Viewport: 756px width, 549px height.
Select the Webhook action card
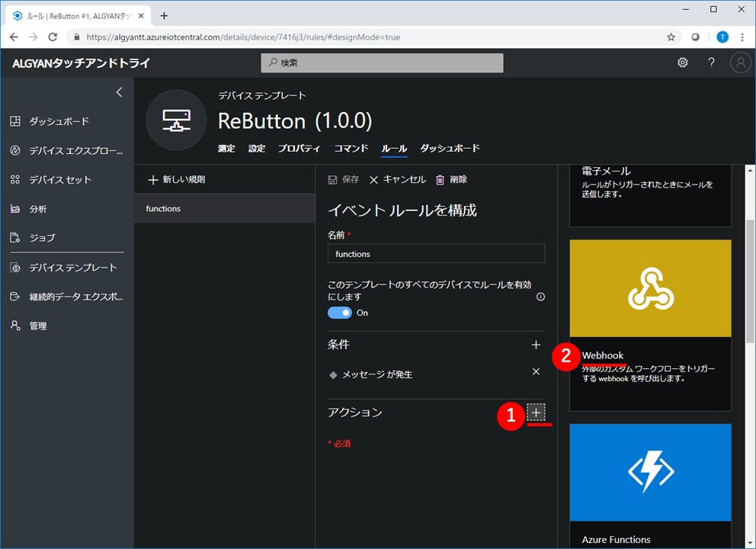[x=650, y=325]
